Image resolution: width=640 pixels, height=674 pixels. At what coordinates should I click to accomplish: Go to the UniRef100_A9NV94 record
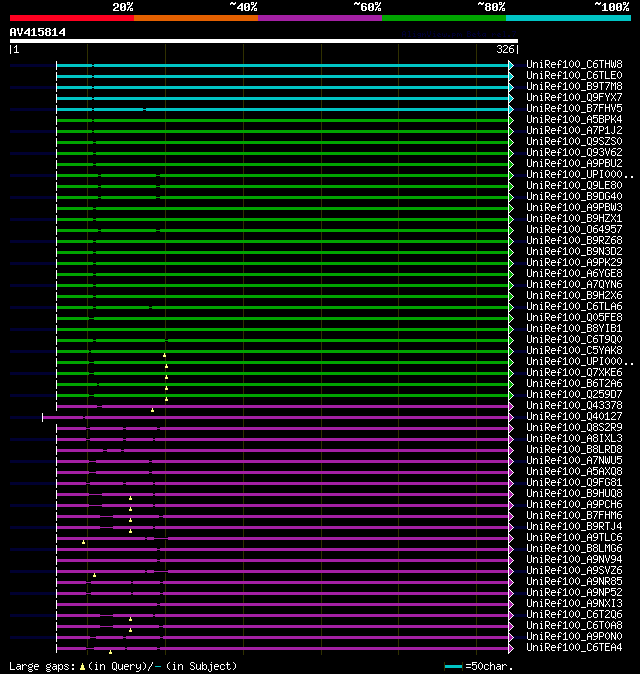(x=574, y=560)
